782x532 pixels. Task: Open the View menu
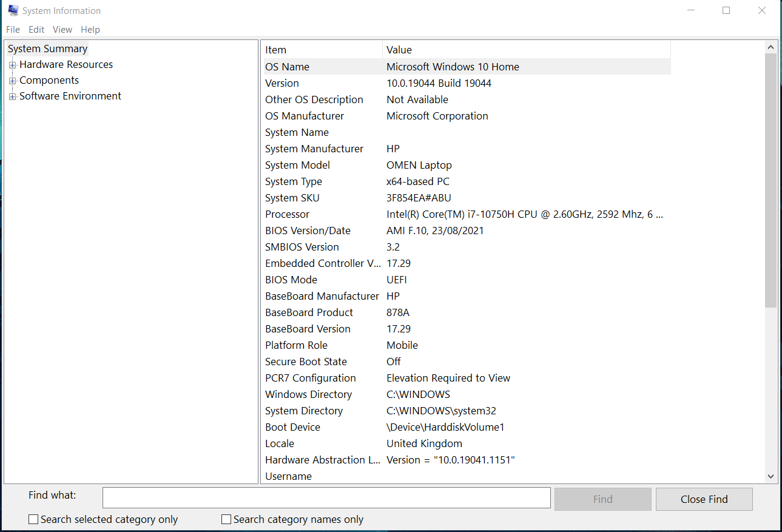(62, 29)
